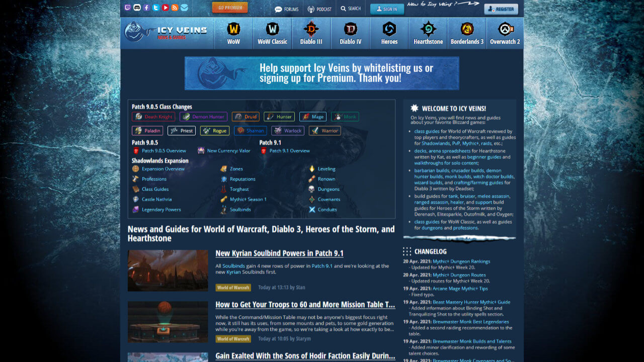Open Arcane Mage Mythic+ Tips link

460,289
